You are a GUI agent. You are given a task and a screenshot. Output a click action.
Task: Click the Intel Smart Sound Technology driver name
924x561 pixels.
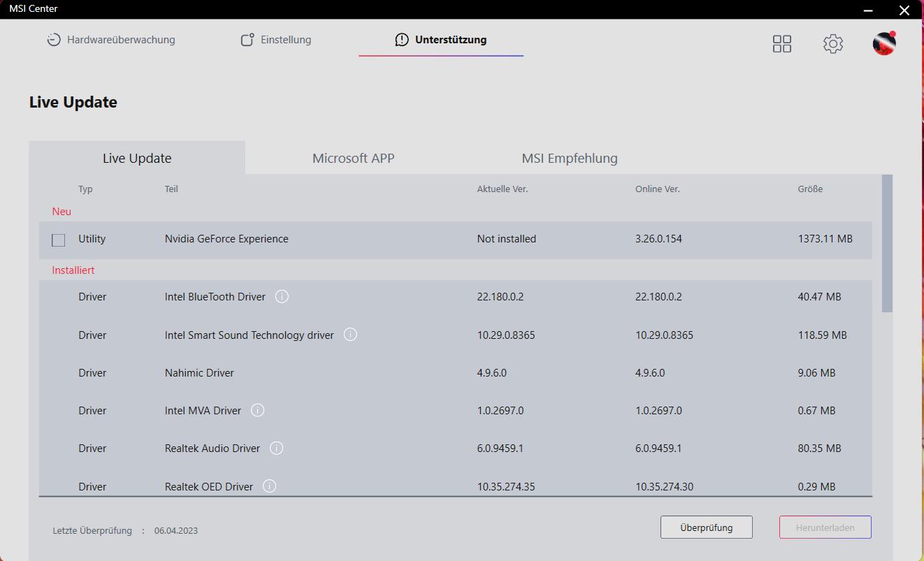click(250, 335)
